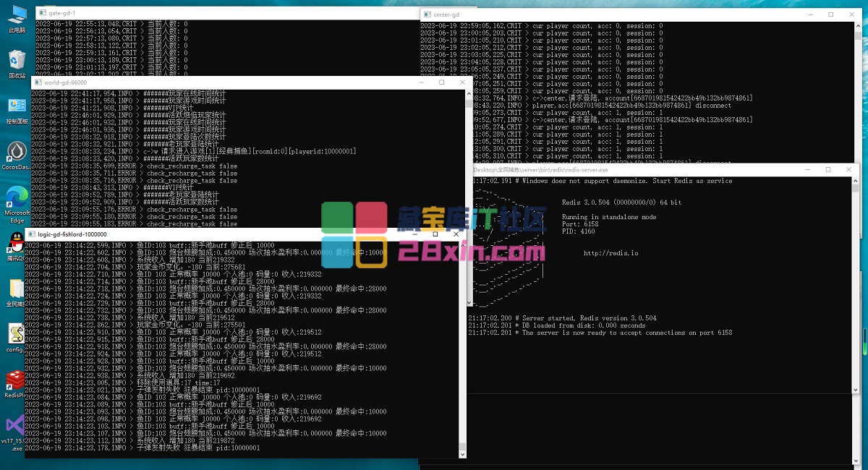The height and width of the screenshot is (470, 868).
Task: Select the config file desktop icon
Action: pos(17,338)
